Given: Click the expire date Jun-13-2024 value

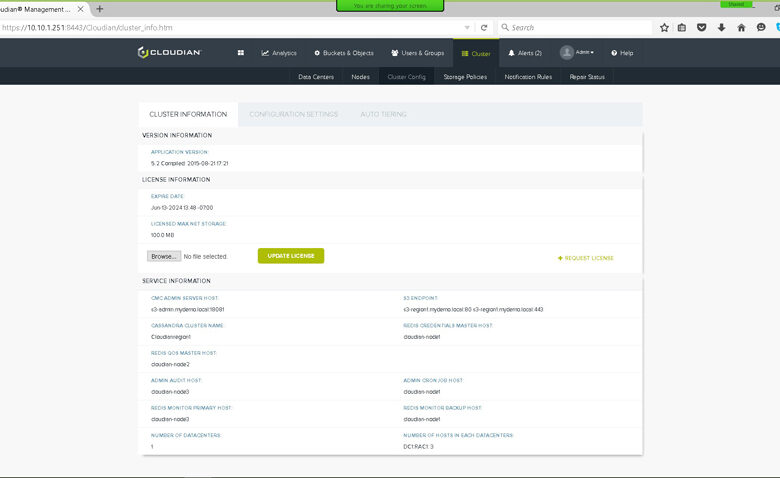Looking at the screenshot, I should point(182,207).
